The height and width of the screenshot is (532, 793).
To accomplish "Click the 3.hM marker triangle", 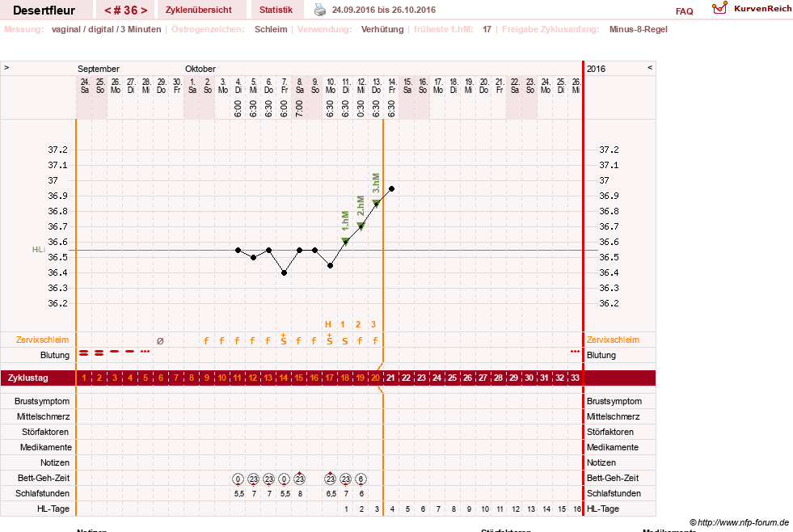I will (376, 203).
